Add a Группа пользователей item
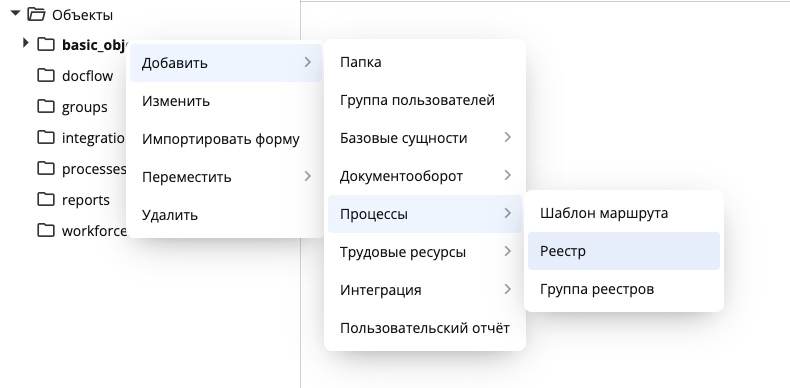790x388 pixels. coord(425,100)
